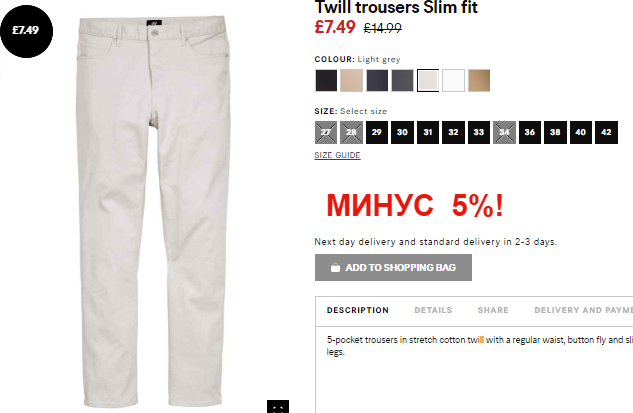Select size 29
633x413 pixels.
pos(377,132)
